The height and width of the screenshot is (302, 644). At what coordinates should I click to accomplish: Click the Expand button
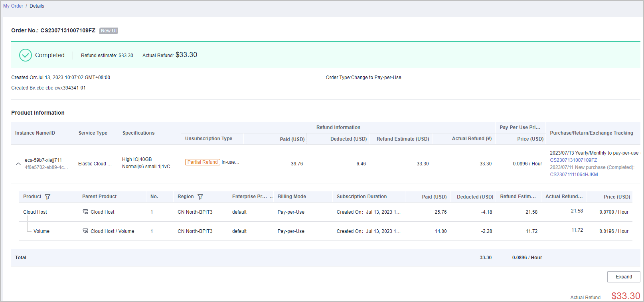pyautogui.click(x=623, y=277)
